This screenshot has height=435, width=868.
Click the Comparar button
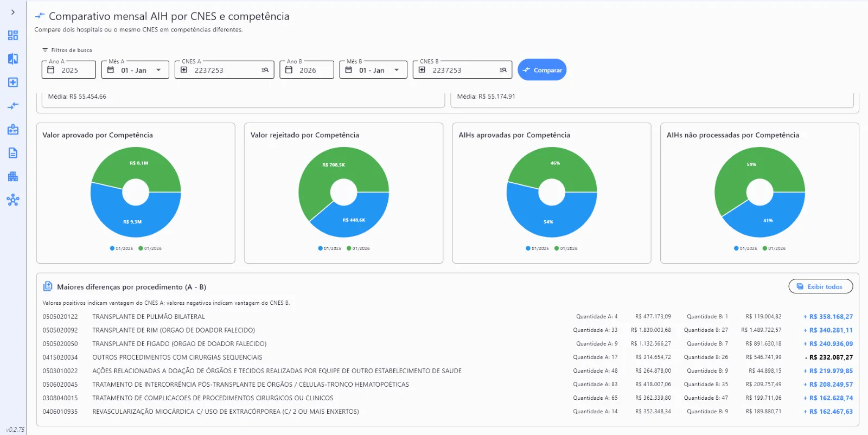pos(542,70)
